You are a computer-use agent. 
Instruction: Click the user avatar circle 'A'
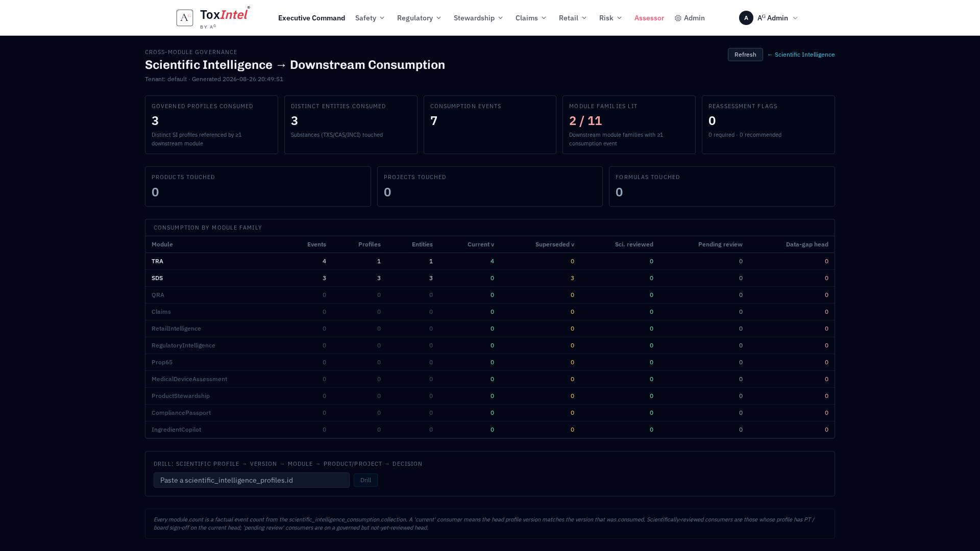[746, 18]
